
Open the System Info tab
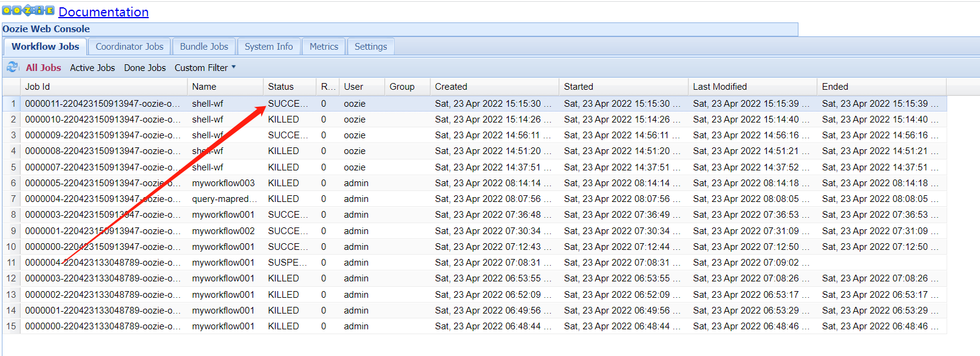268,47
